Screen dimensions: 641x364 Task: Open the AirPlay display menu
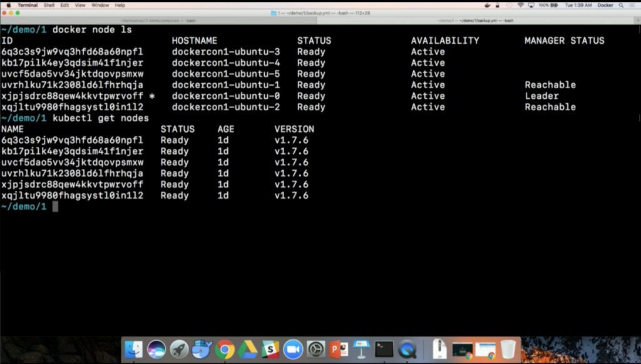pyautogui.click(x=531, y=5)
